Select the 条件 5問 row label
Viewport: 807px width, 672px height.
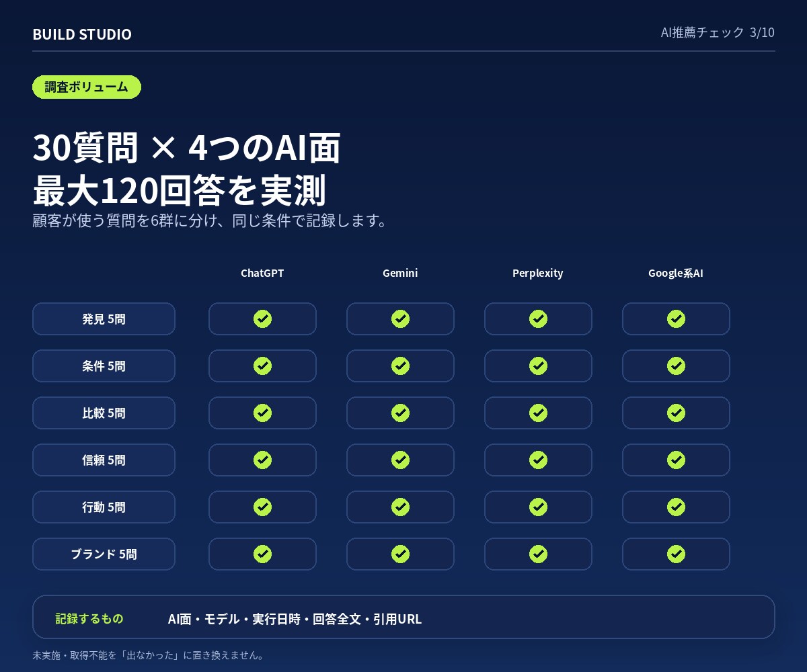(104, 366)
